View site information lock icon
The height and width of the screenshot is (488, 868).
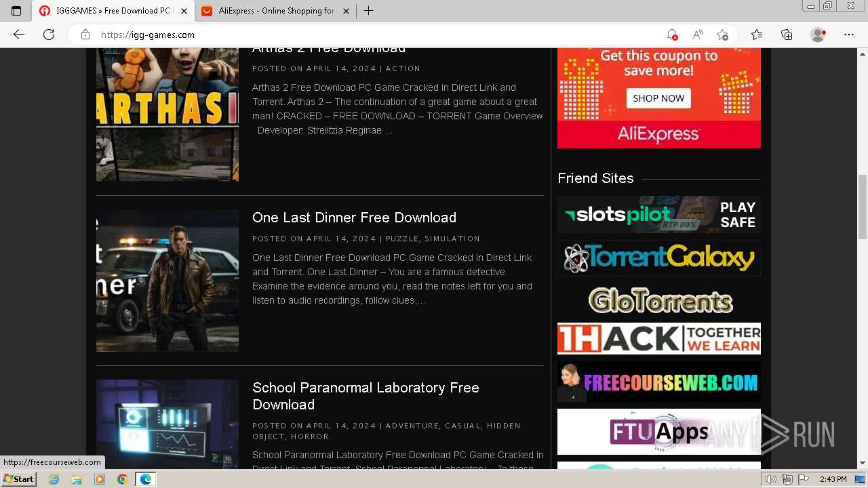tap(85, 35)
